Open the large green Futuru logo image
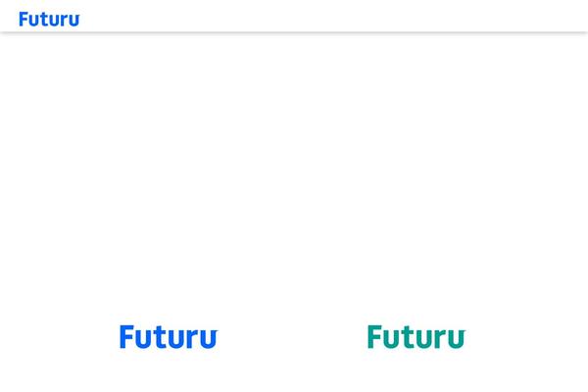This screenshot has width=588, height=392. pyautogui.click(x=416, y=336)
